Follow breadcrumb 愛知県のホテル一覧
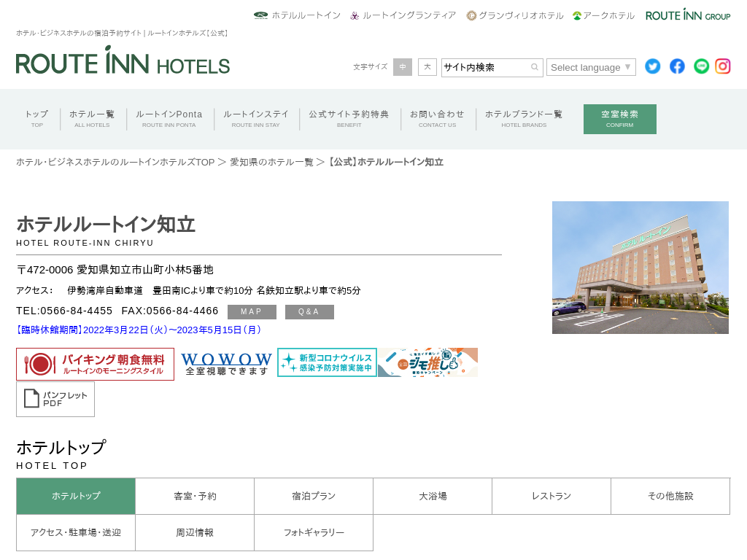 (x=271, y=163)
